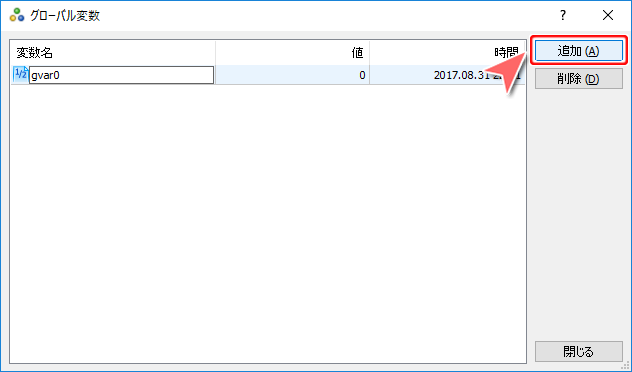632x372 pixels.
Task: Click the 時間 column header
Action: [x=447, y=53]
